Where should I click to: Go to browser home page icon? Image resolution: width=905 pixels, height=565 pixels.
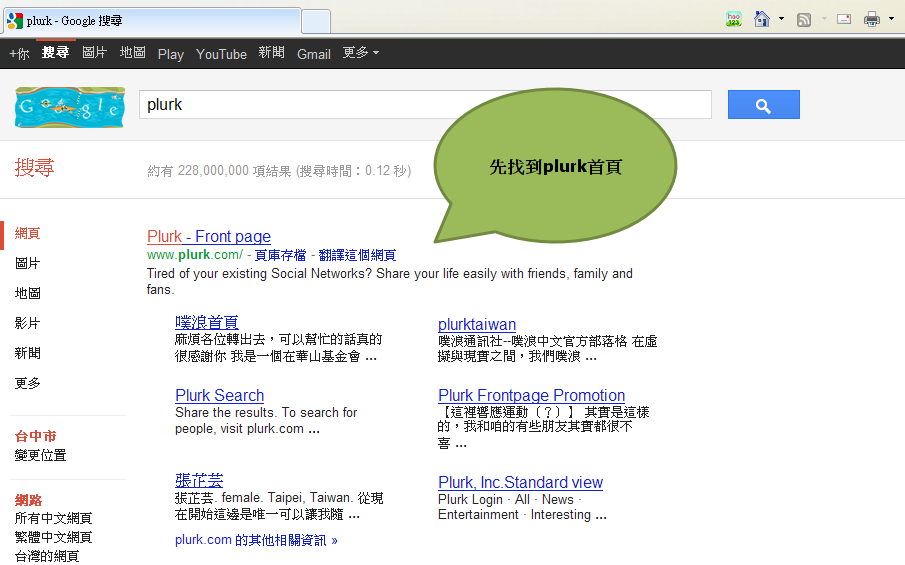(x=762, y=19)
